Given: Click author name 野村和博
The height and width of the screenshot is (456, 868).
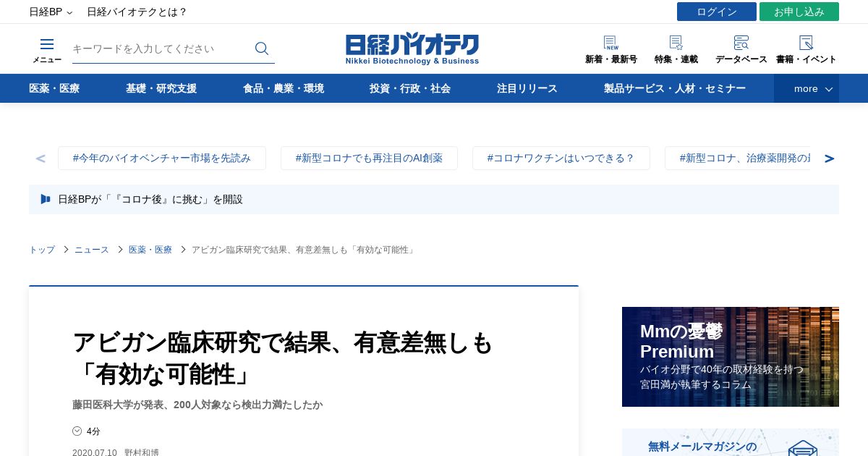Looking at the screenshot, I should 142,452.
